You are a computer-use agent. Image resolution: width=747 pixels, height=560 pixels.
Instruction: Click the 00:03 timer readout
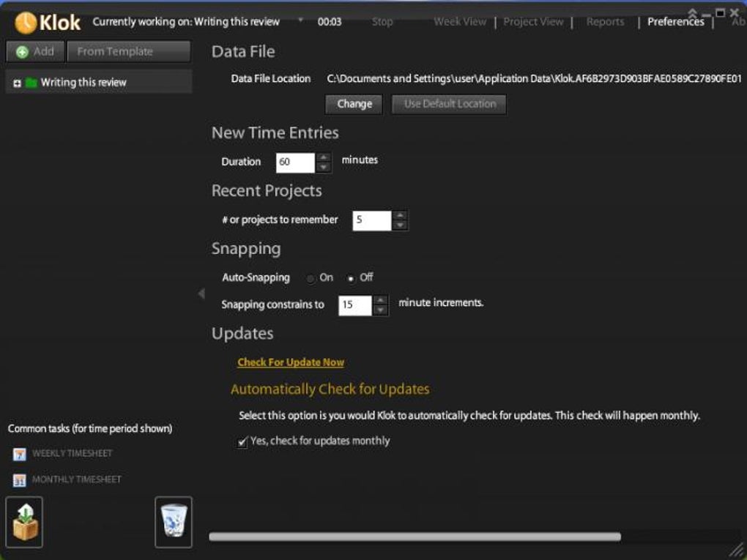[330, 22]
